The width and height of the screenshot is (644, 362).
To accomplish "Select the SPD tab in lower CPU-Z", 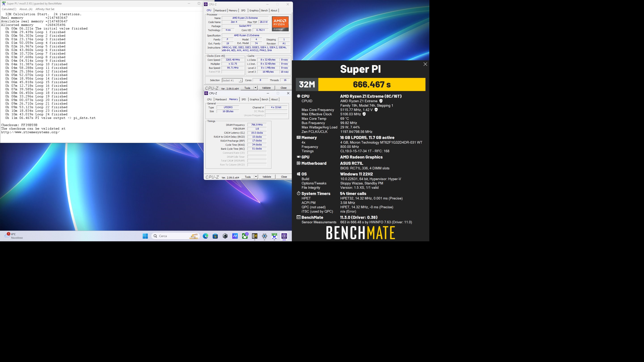I will point(244,99).
